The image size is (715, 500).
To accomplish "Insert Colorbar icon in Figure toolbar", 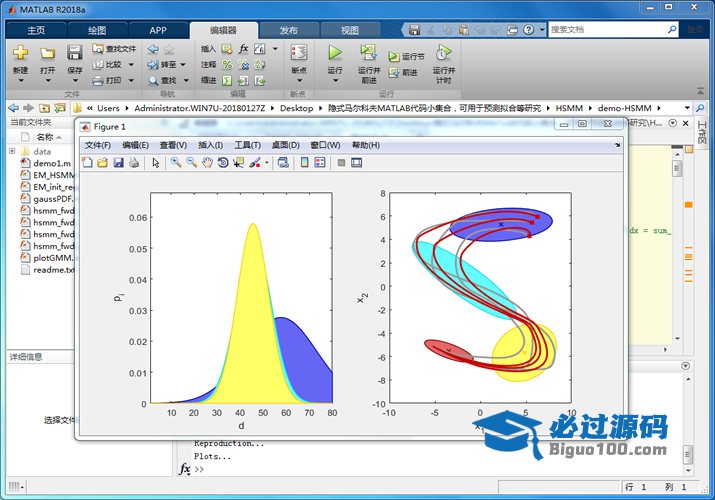I will [305, 163].
